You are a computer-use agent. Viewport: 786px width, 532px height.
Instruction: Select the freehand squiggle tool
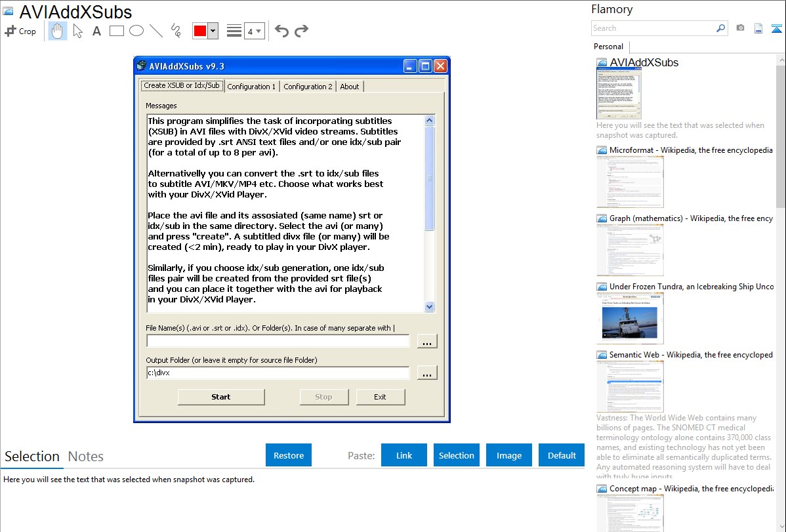click(x=176, y=31)
